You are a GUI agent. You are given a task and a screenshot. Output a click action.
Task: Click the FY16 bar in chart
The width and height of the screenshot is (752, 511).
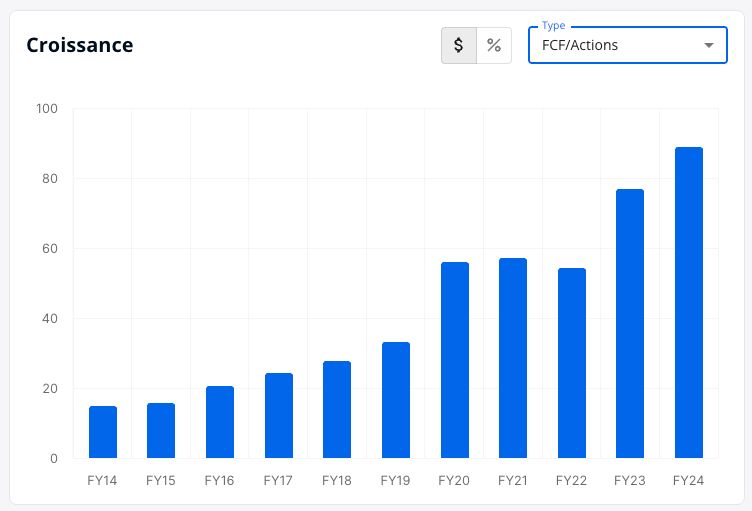220,422
